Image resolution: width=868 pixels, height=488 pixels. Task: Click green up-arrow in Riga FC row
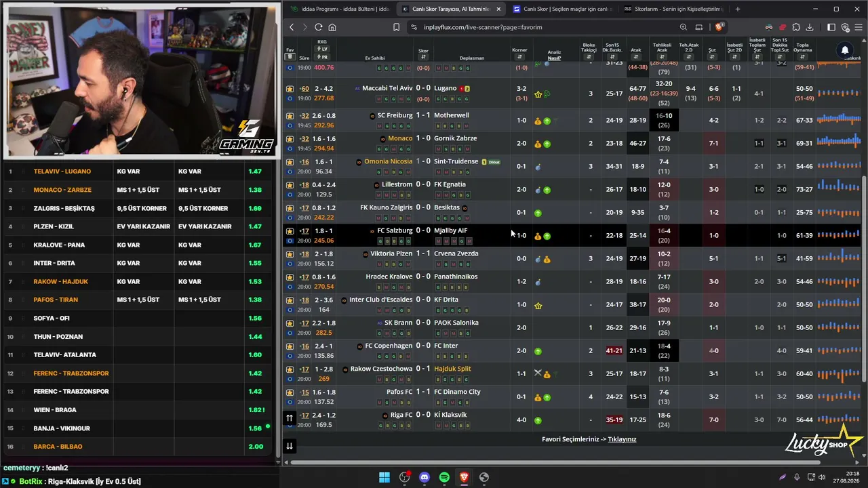(538, 420)
